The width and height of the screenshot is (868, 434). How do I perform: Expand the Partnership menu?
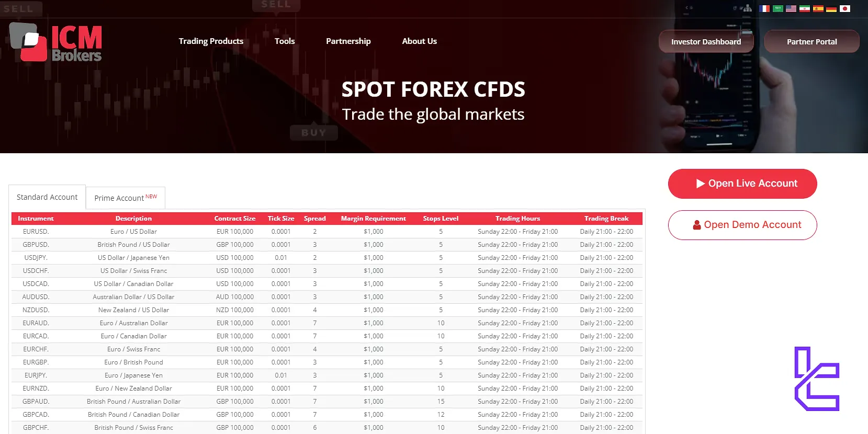coord(348,41)
